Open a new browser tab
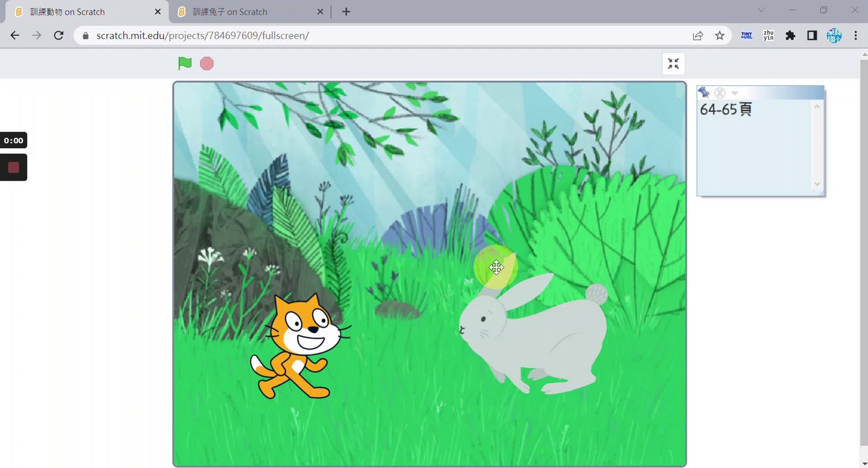Image resolution: width=868 pixels, height=468 pixels. (346, 12)
